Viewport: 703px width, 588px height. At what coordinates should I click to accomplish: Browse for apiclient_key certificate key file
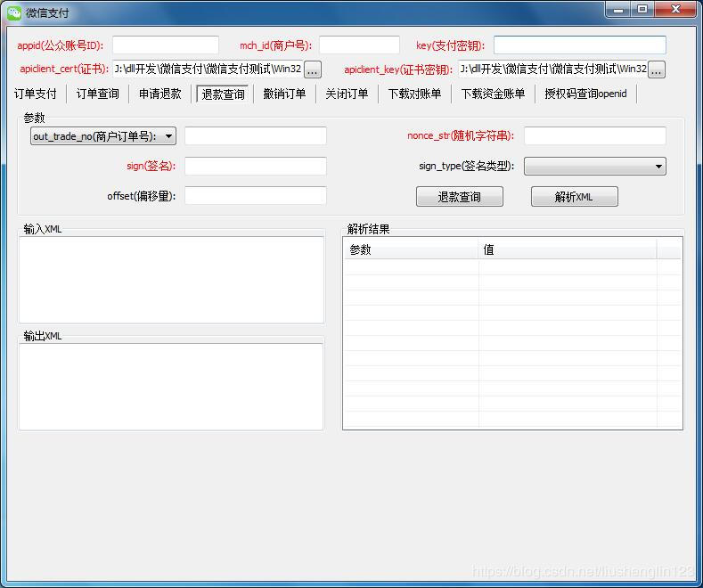pyautogui.click(x=657, y=69)
